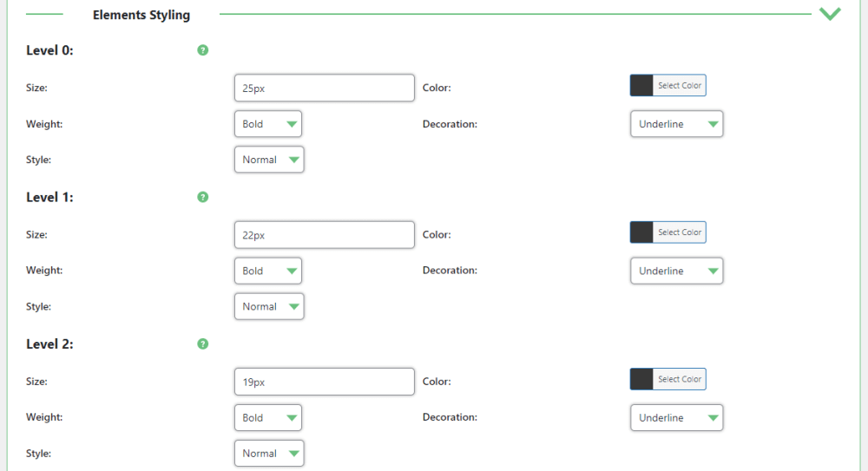
Task: Click the Level 0 Size input field
Action: [x=324, y=88]
